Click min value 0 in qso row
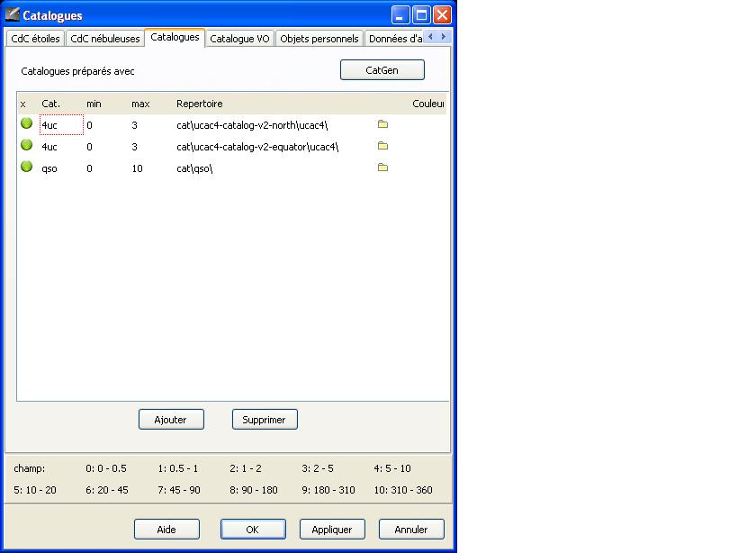This screenshot has width=756, height=553. (90, 168)
